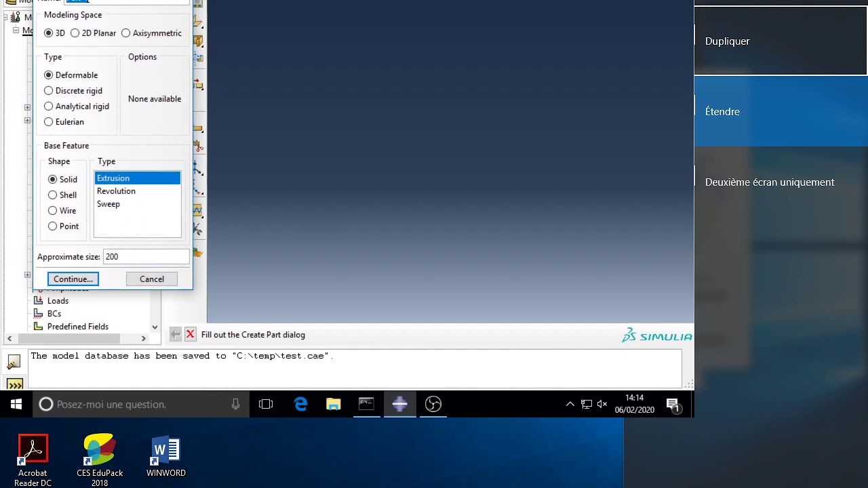Choose Deuxième écran uniquement option
Viewport: 868px width, 488px height.
pos(781,182)
